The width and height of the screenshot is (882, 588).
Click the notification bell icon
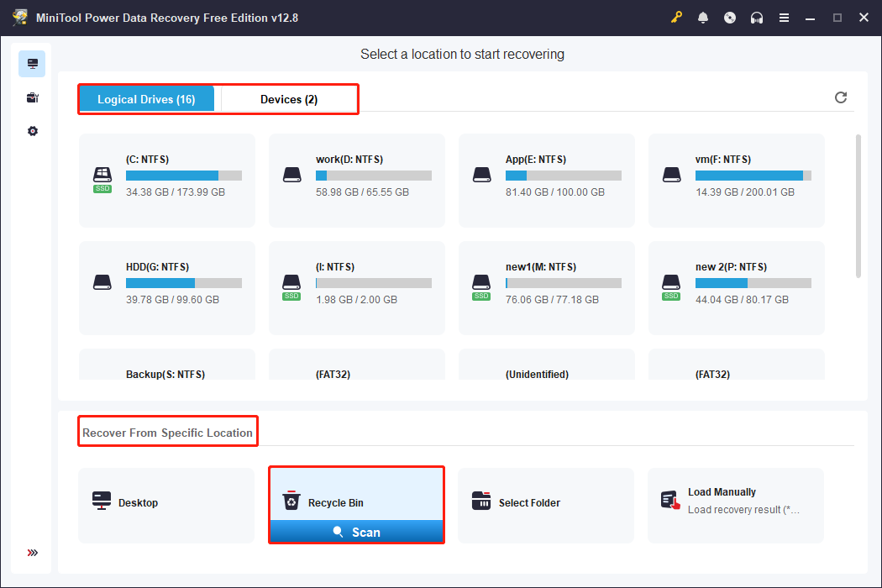(x=703, y=17)
